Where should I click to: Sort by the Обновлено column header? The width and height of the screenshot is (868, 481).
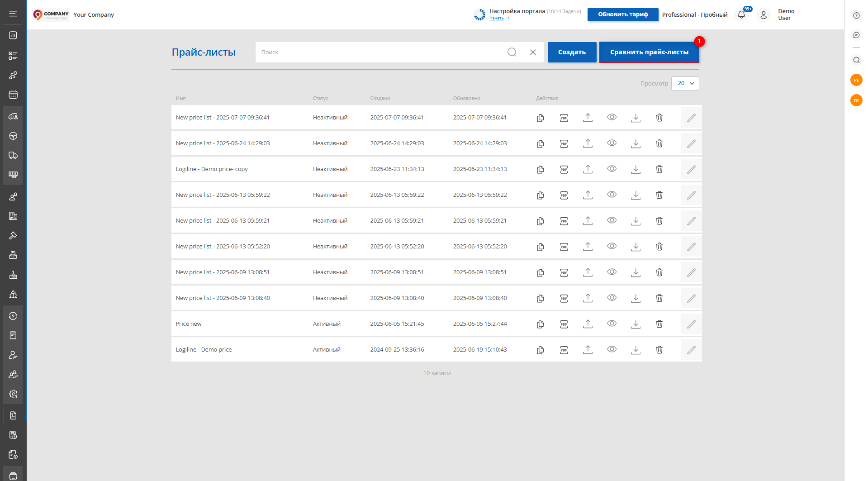466,98
